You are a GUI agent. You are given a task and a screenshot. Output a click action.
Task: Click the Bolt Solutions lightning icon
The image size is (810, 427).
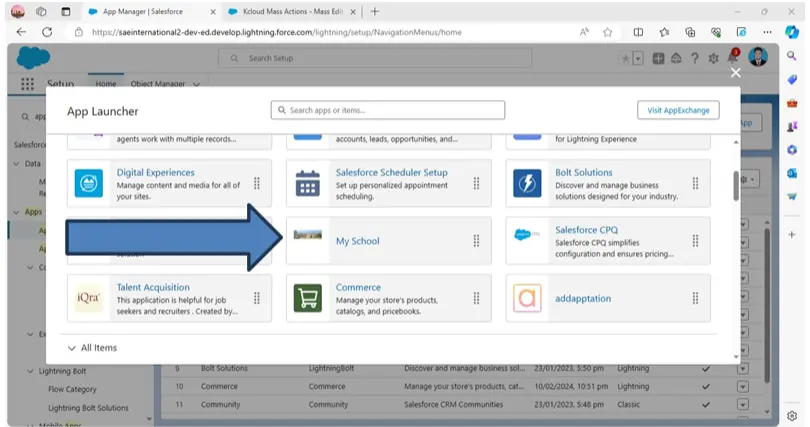[x=527, y=183]
